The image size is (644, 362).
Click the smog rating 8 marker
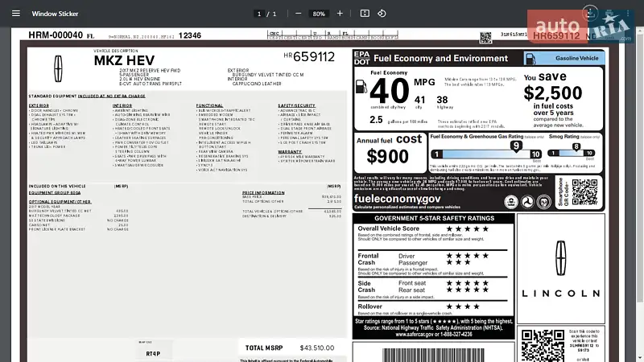[576, 146]
